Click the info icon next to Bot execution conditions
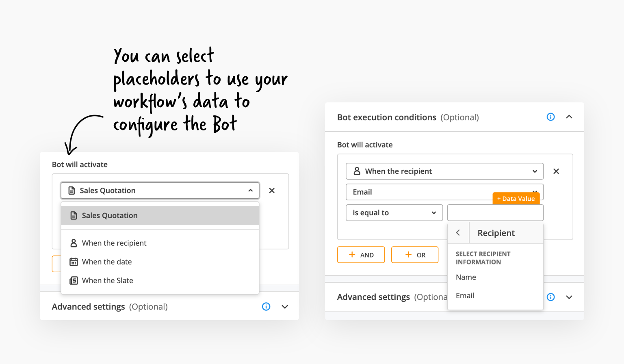 [x=550, y=117]
